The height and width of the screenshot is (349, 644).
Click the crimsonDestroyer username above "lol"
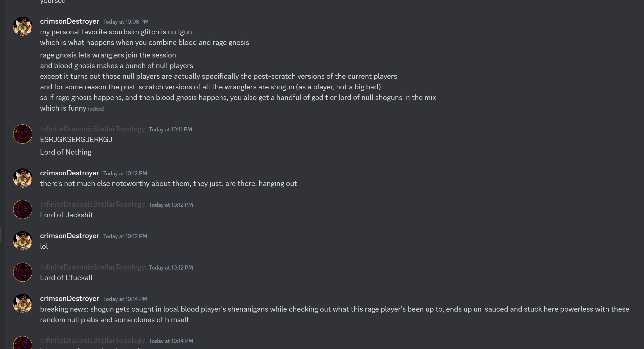(x=69, y=236)
